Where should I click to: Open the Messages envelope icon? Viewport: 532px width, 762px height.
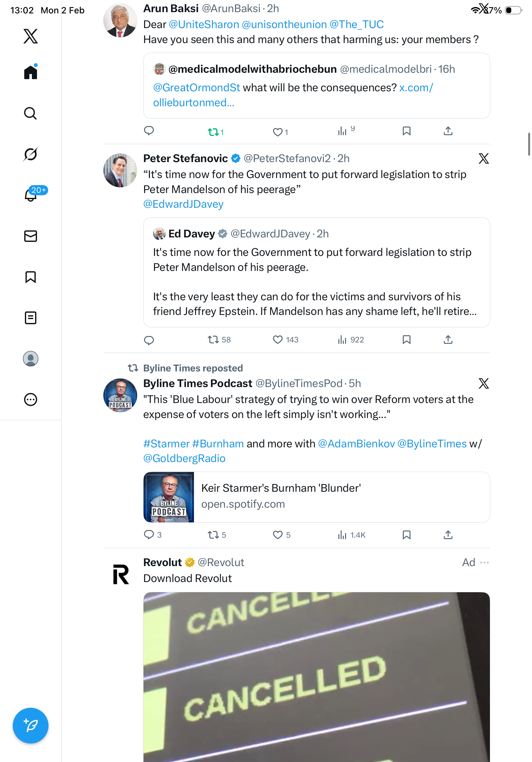tap(31, 236)
